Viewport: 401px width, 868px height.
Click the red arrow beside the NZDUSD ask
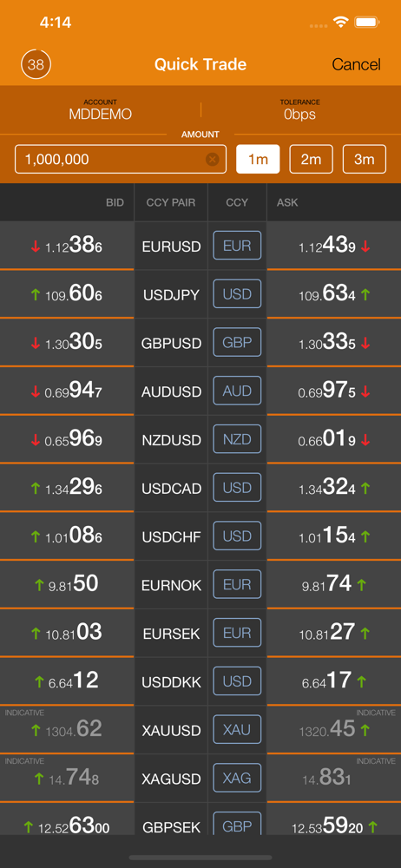pos(365,441)
